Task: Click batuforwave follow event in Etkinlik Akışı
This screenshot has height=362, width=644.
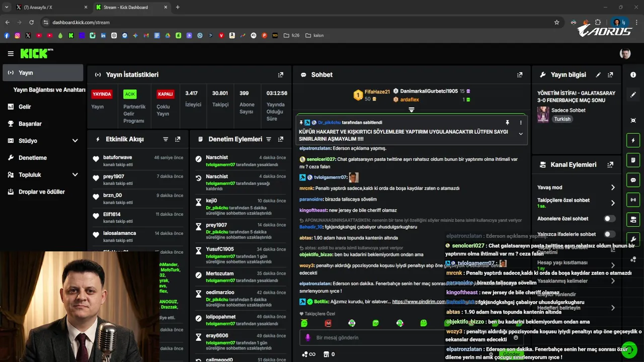Action: coord(138,160)
